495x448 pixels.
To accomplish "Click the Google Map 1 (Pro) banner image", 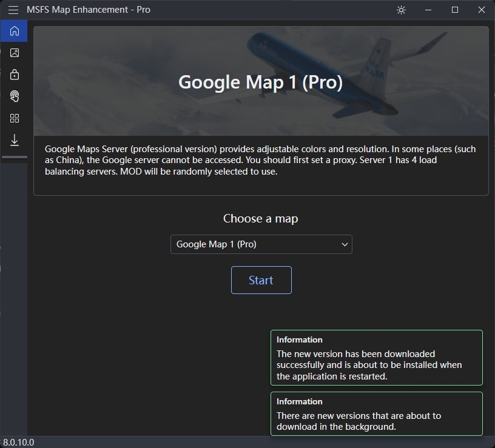I will tap(261, 81).
